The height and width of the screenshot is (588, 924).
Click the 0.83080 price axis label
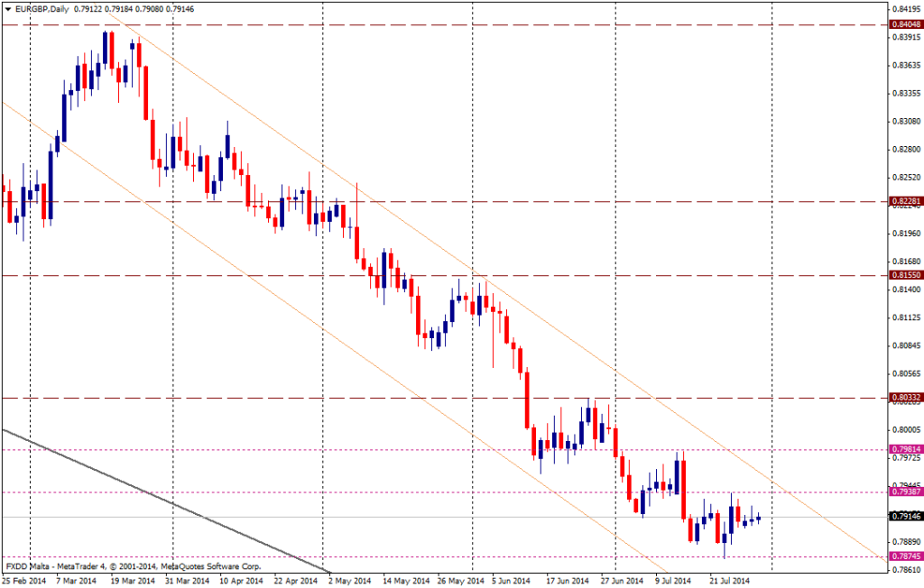coord(905,121)
